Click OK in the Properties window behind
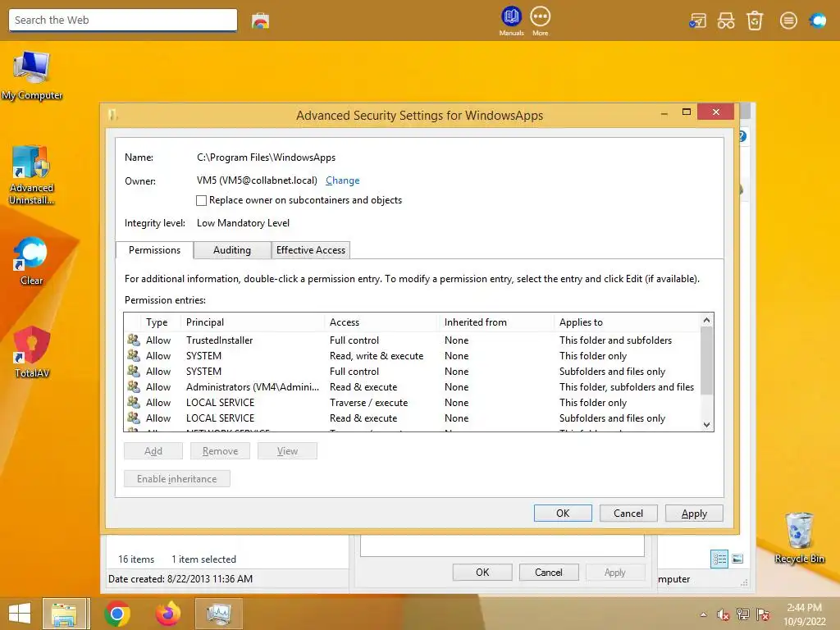The height and width of the screenshot is (630, 840). (x=482, y=572)
